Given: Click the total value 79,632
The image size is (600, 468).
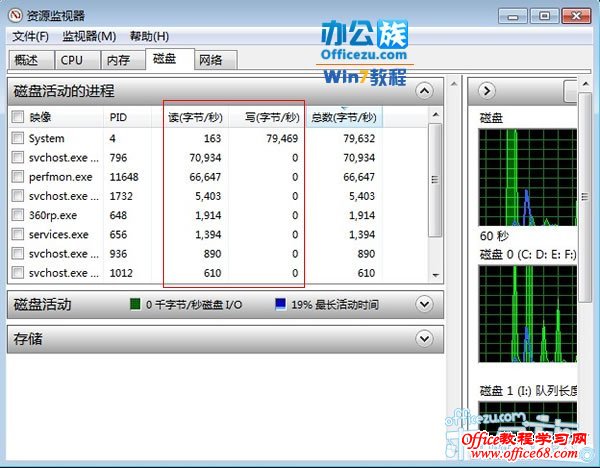Looking at the screenshot, I should (x=359, y=138).
